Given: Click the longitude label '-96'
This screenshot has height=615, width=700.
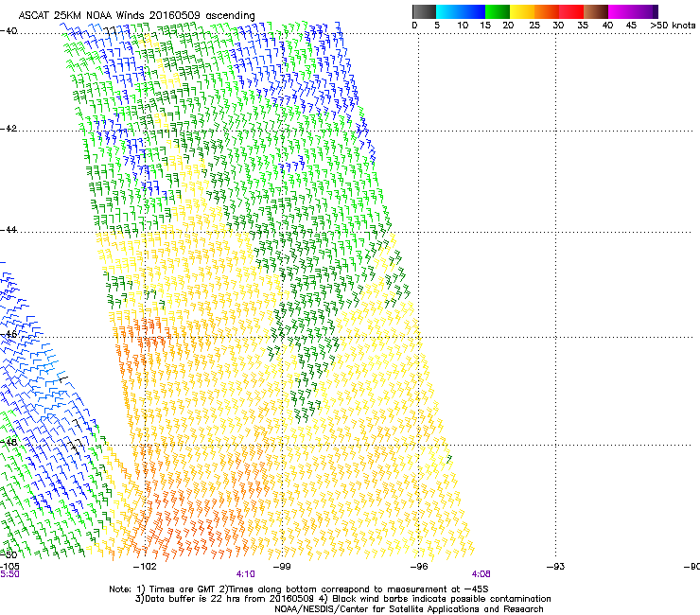Looking at the screenshot, I should [419, 567].
